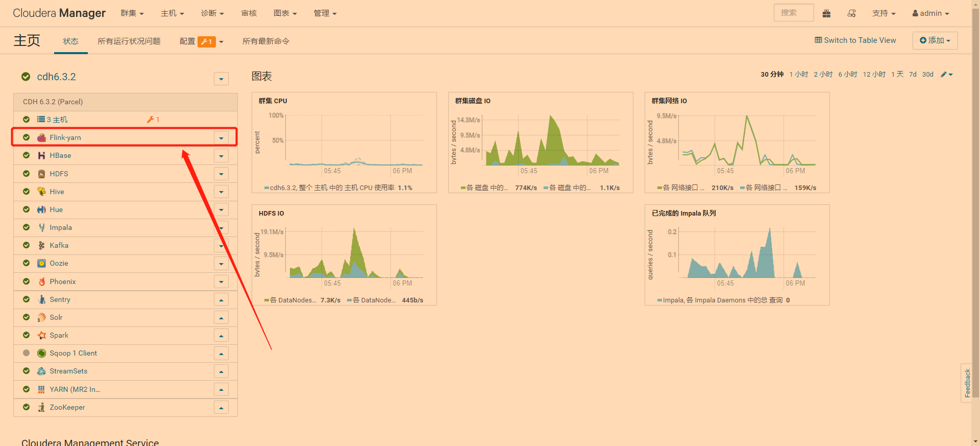
Task: Open the HBase actions dropdown
Action: (x=221, y=156)
